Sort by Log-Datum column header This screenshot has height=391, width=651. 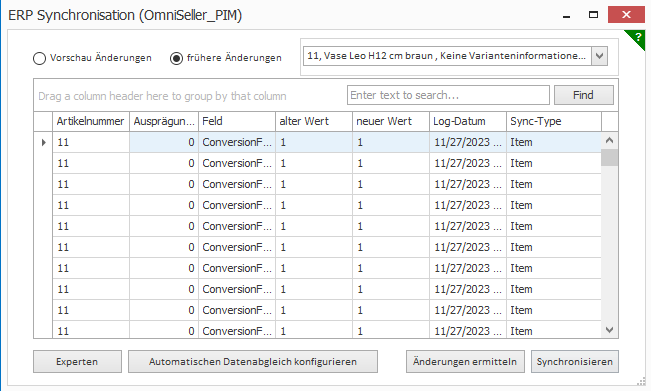[x=468, y=121]
